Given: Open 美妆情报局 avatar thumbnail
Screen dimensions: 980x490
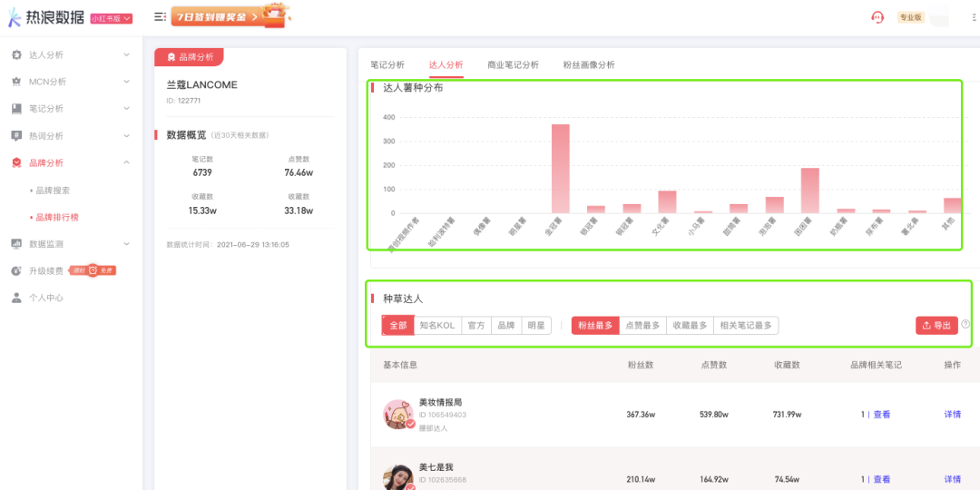Looking at the screenshot, I should tap(398, 415).
